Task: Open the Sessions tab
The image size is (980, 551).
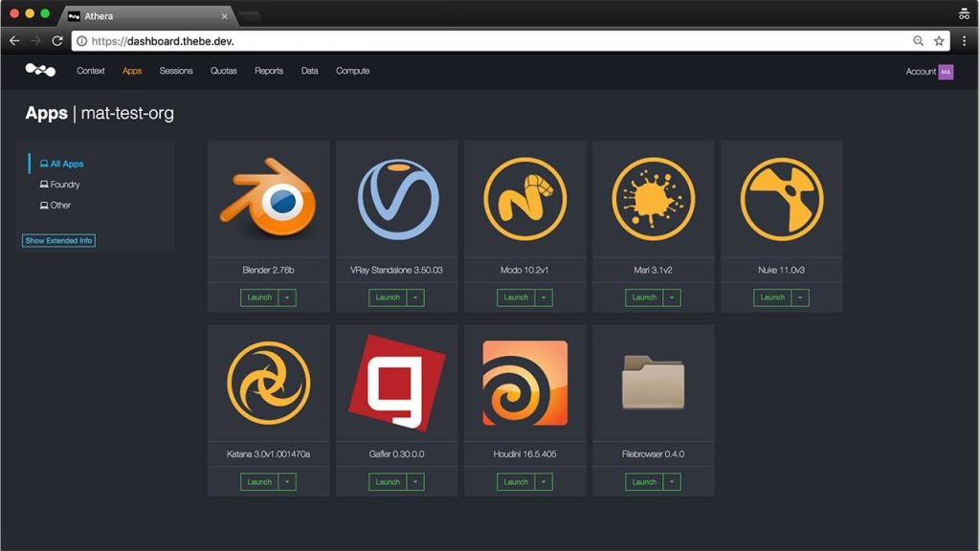Action: 176,71
